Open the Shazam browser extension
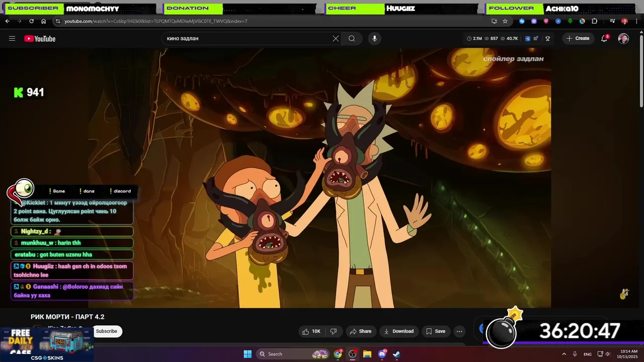 522,21
